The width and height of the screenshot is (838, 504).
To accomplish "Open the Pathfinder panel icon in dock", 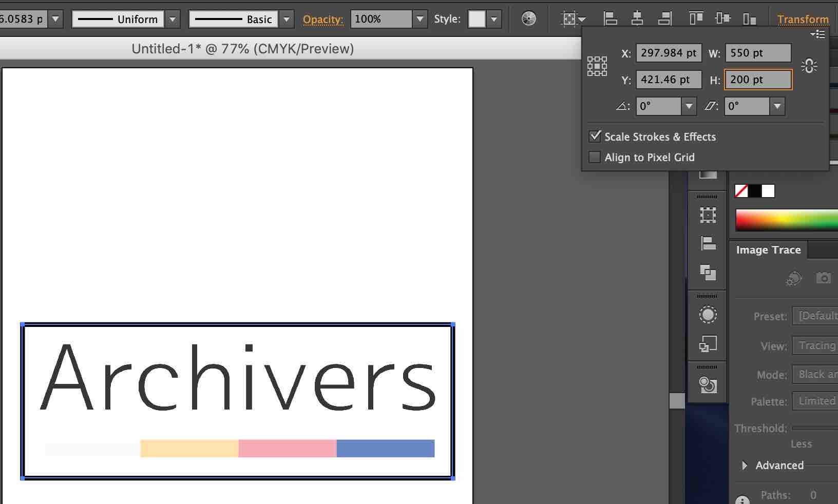I will [708, 272].
